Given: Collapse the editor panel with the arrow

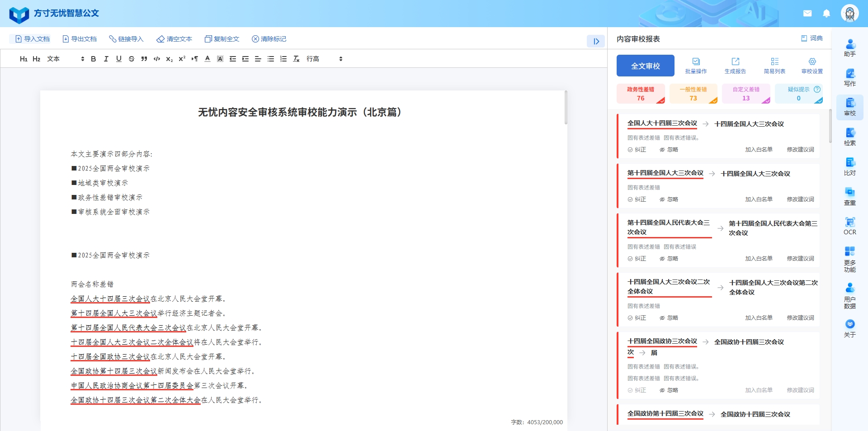Looking at the screenshot, I should [596, 41].
